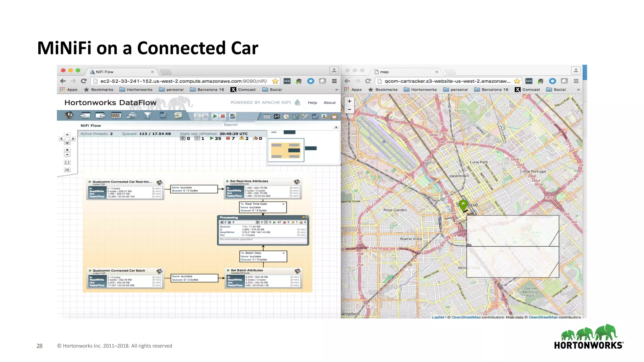Image resolution: width=644 pixels, height=362 pixels.
Task: Open user profile icon in map window
Action: (x=575, y=70)
